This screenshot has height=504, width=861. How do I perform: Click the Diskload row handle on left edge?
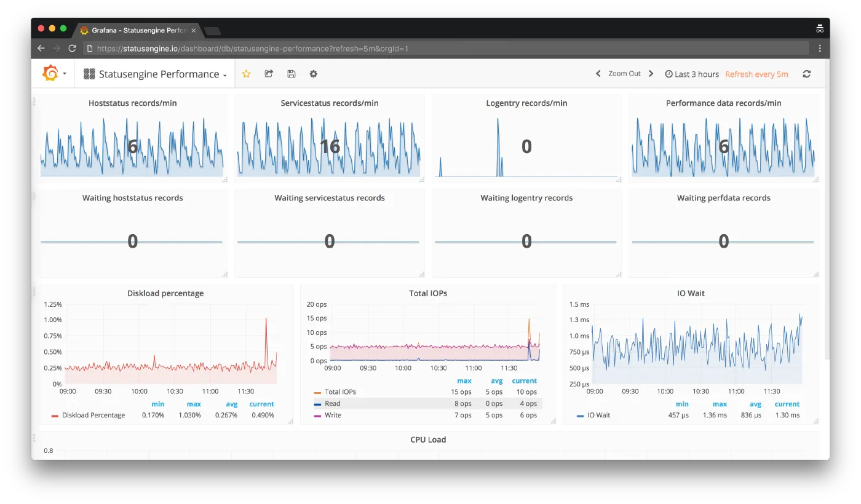point(34,291)
